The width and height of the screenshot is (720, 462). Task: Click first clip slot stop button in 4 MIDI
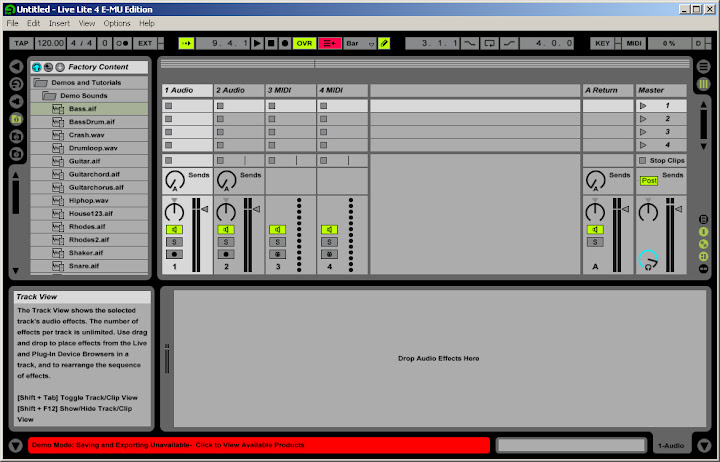324,106
